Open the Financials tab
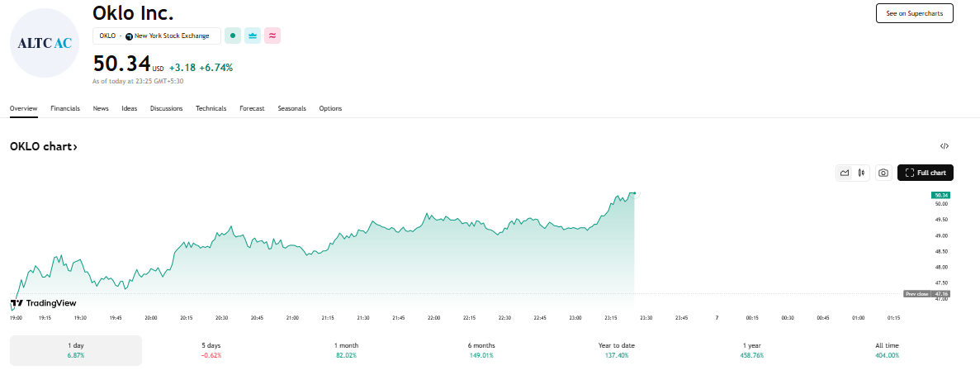The image size is (980, 375). (65, 108)
